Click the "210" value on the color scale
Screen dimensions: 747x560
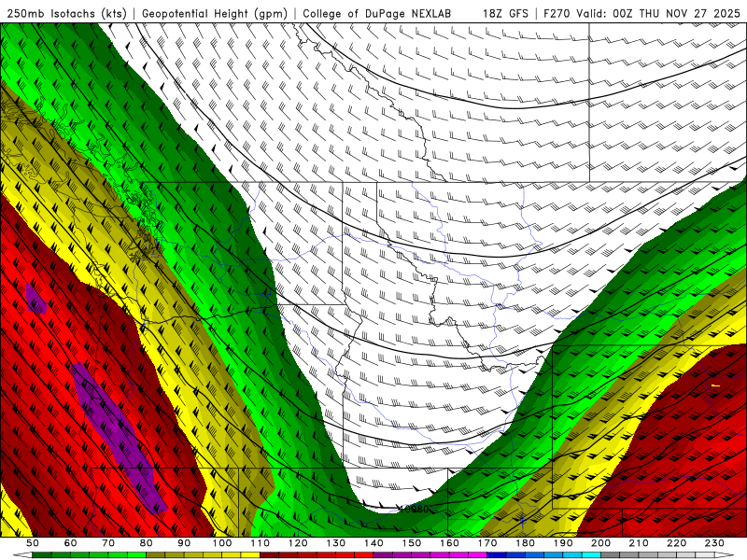pyautogui.click(x=639, y=543)
